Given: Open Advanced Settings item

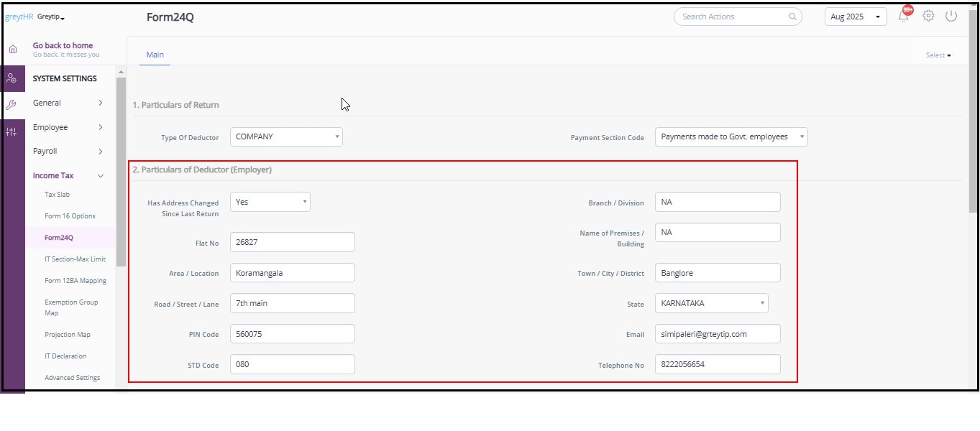Looking at the screenshot, I should (72, 378).
